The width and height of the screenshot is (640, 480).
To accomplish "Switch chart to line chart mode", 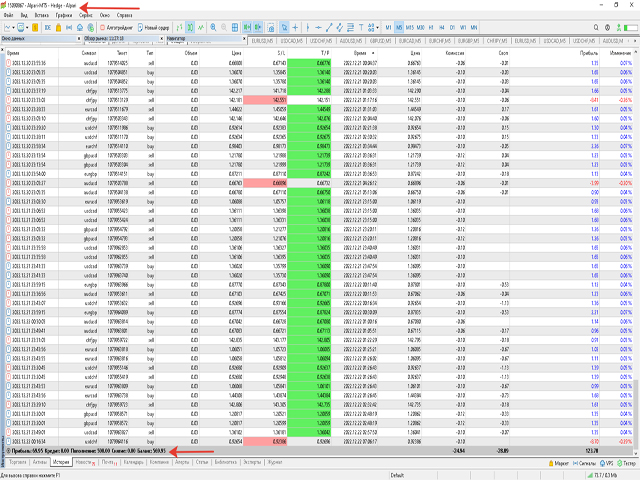I will click(201, 27).
